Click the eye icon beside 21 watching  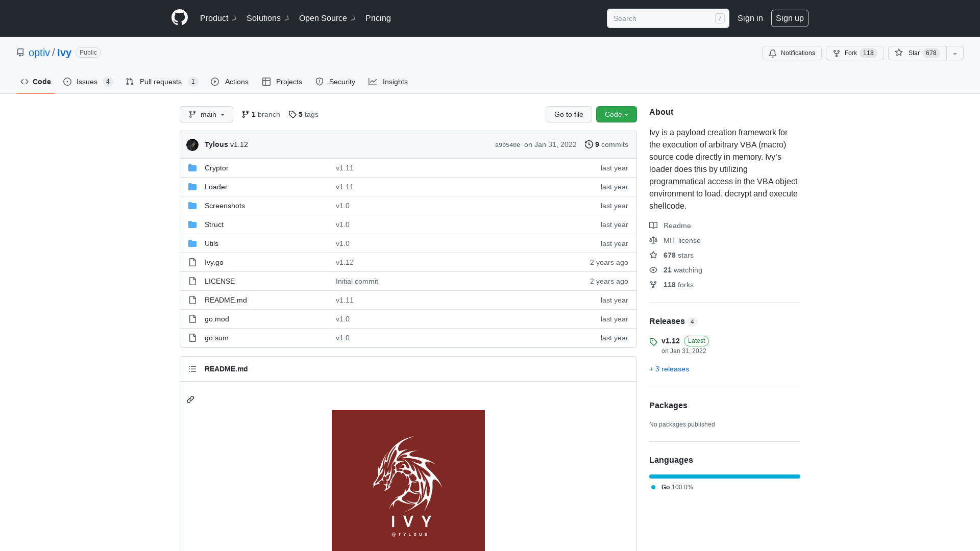[x=653, y=270]
